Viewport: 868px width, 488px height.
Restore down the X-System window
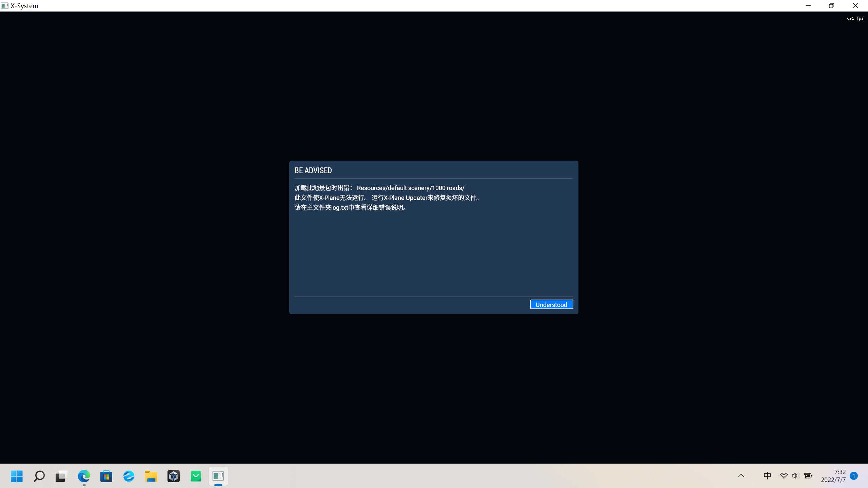[831, 6]
